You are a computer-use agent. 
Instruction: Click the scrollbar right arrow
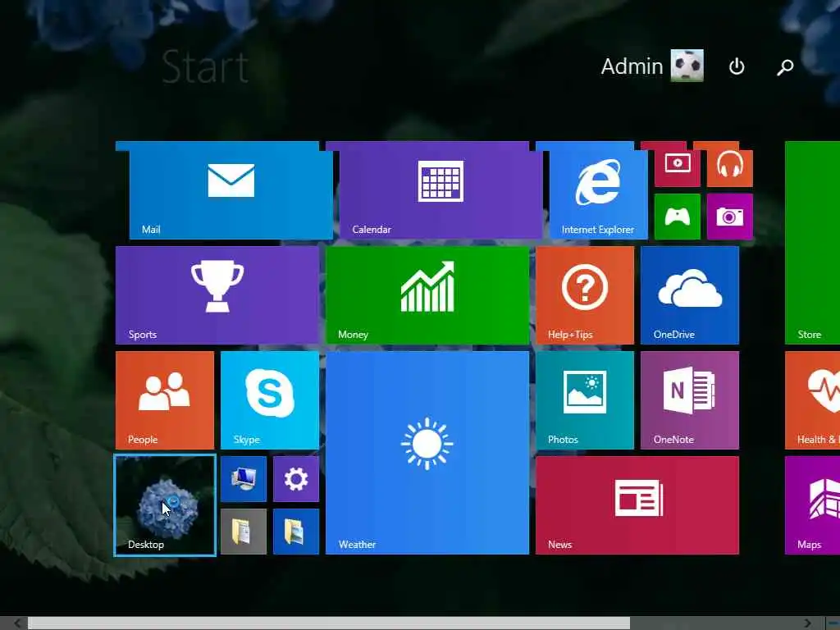(x=807, y=623)
